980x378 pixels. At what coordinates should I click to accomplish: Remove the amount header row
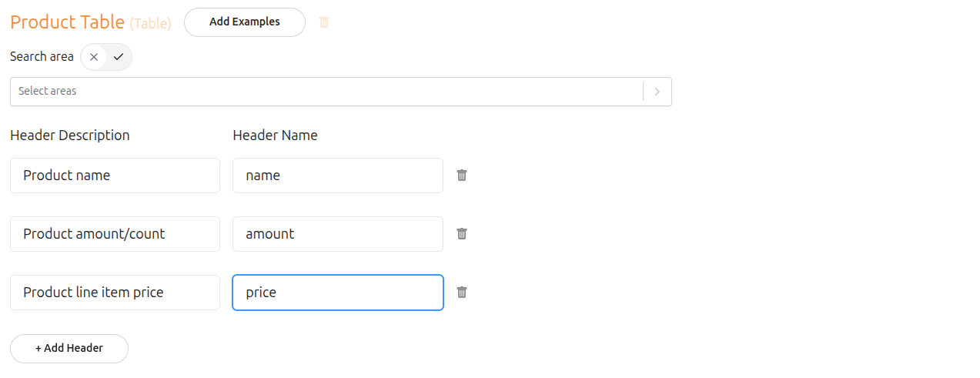(x=462, y=234)
